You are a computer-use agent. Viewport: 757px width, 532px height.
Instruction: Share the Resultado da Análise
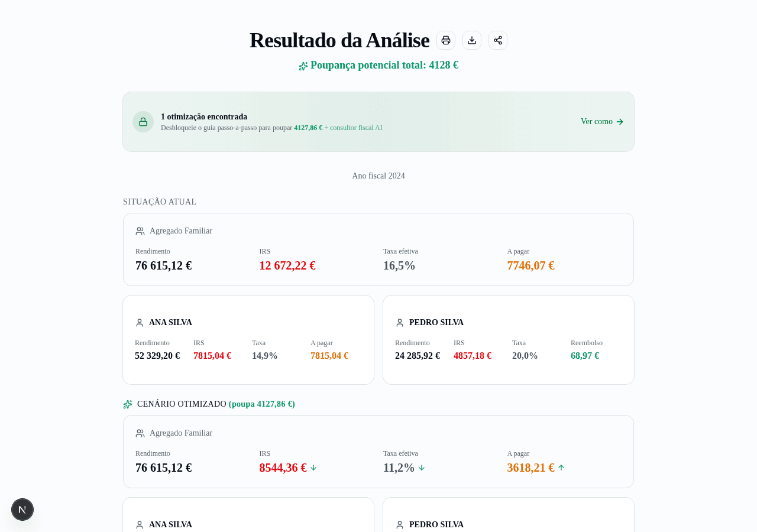click(497, 40)
